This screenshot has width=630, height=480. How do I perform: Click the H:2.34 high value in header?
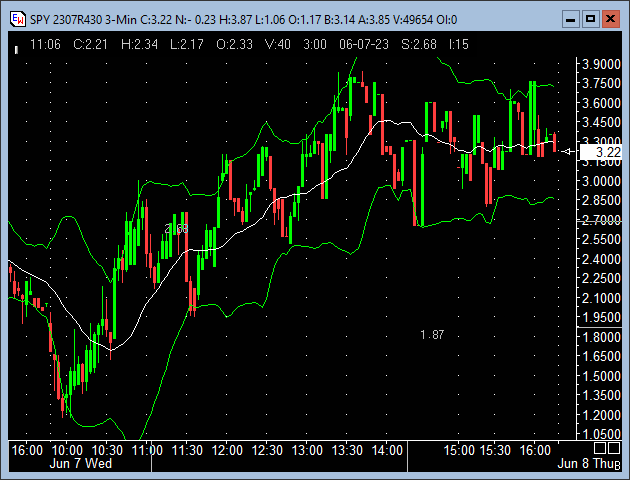tap(139, 44)
